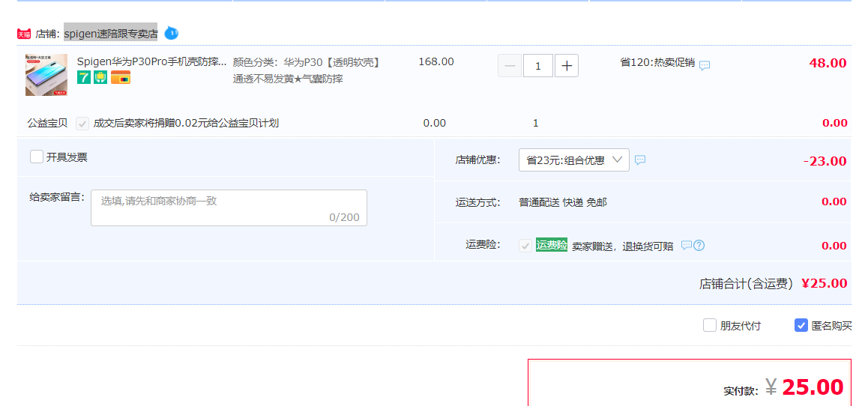Click the 给卖家留言 message text field
The height and width of the screenshot is (406, 868).
[229, 208]
